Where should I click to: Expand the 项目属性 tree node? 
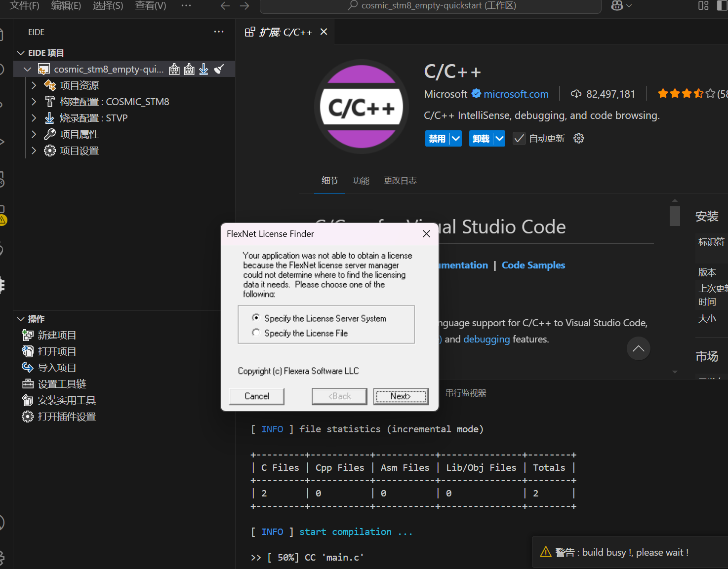(34, 134)
